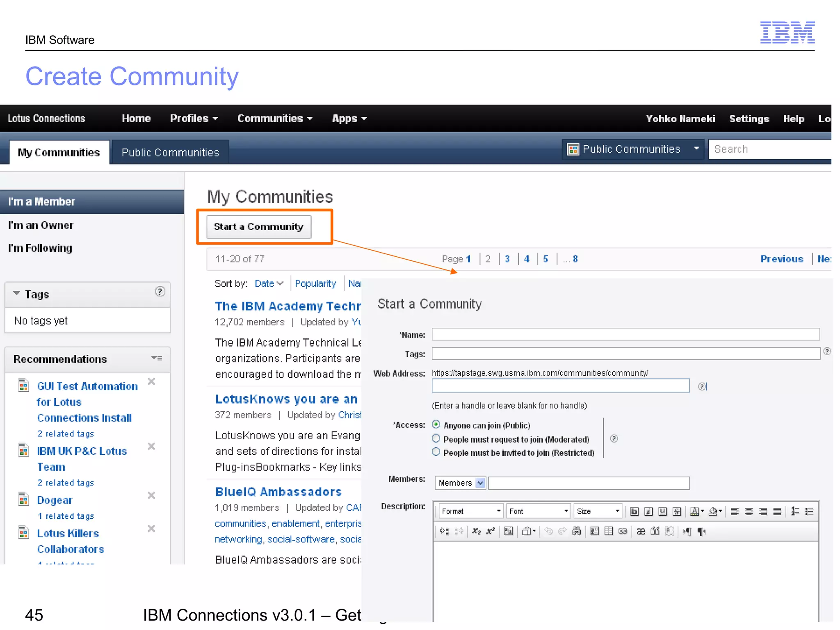Decrease indent in the editor
This screenshot has width=840, height=630.
coord(459,531)
